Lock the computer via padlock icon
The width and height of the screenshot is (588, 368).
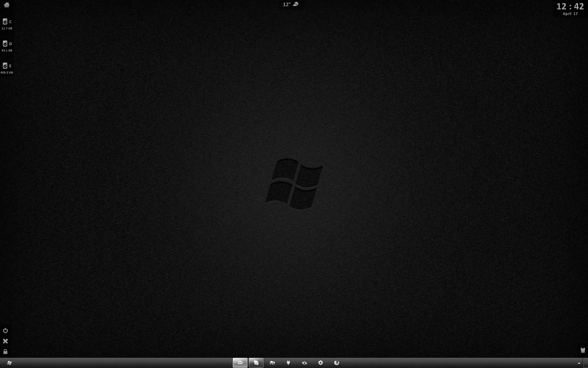(5, 351)
